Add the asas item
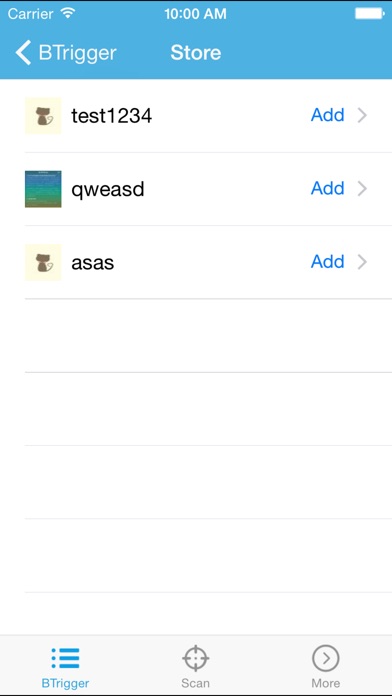Screen dimensions: 392x696 pyautogui.click(x=328, y=261)
